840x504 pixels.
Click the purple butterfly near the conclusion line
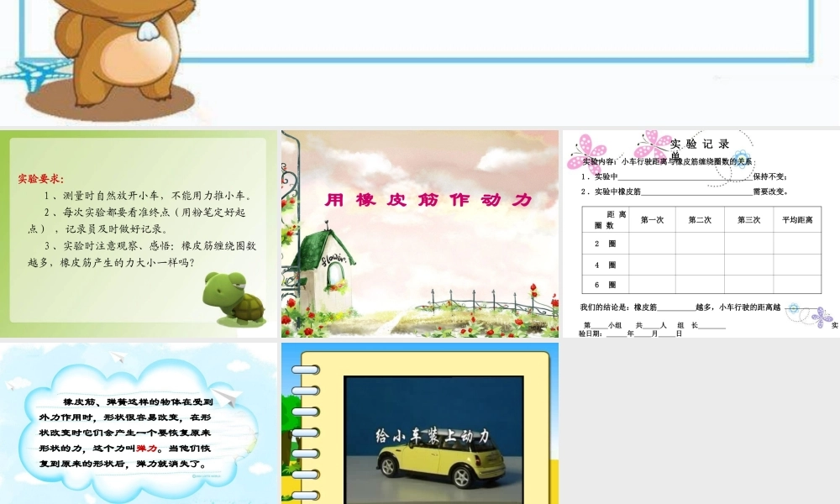[x=819, y=318]
